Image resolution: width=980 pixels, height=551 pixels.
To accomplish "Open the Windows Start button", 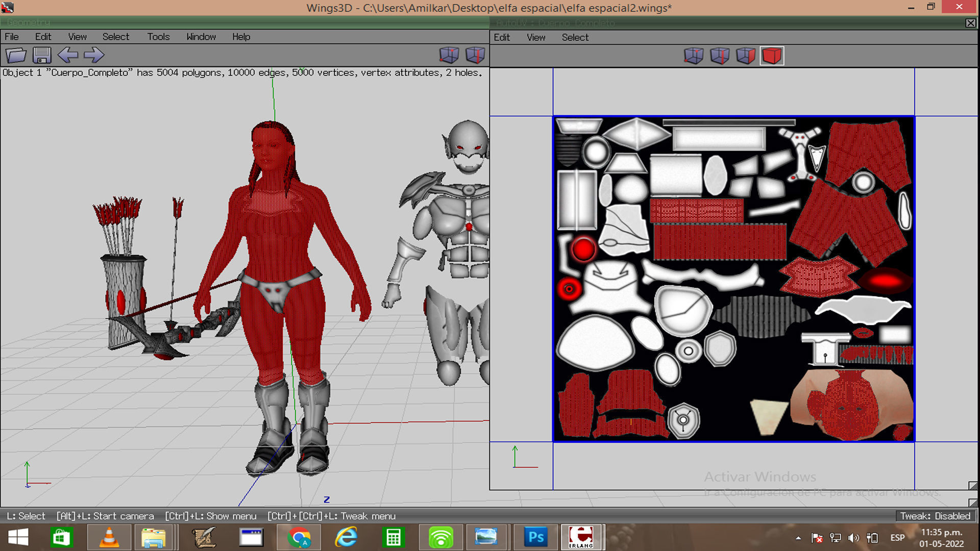I will click(18, 537).
